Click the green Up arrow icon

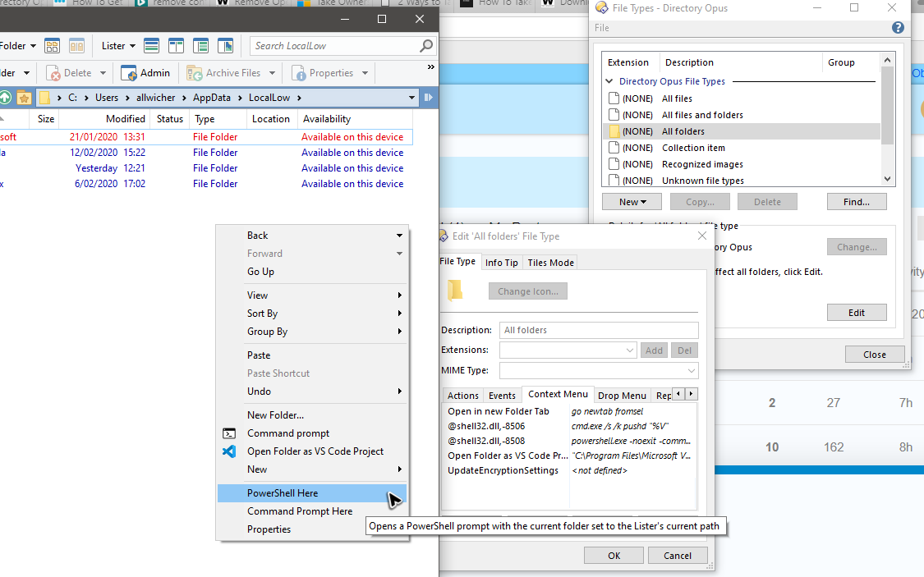(x=5, y=98)
